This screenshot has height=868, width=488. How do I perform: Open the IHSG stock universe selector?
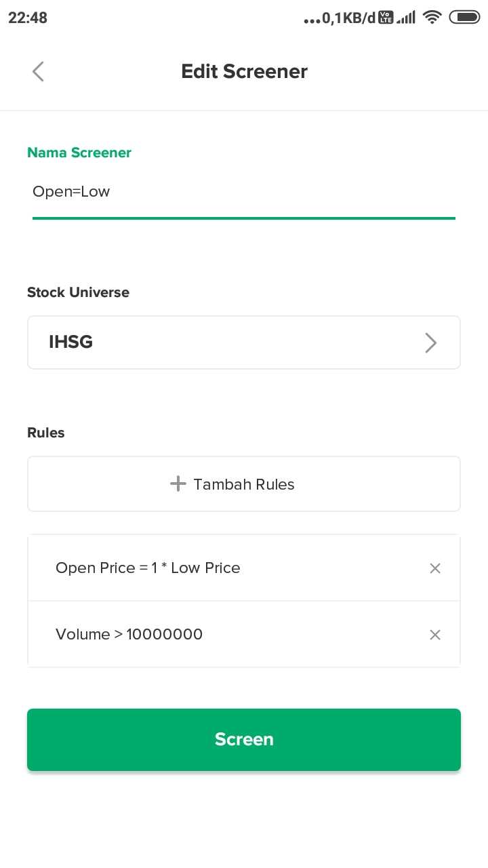click(244, 342)
